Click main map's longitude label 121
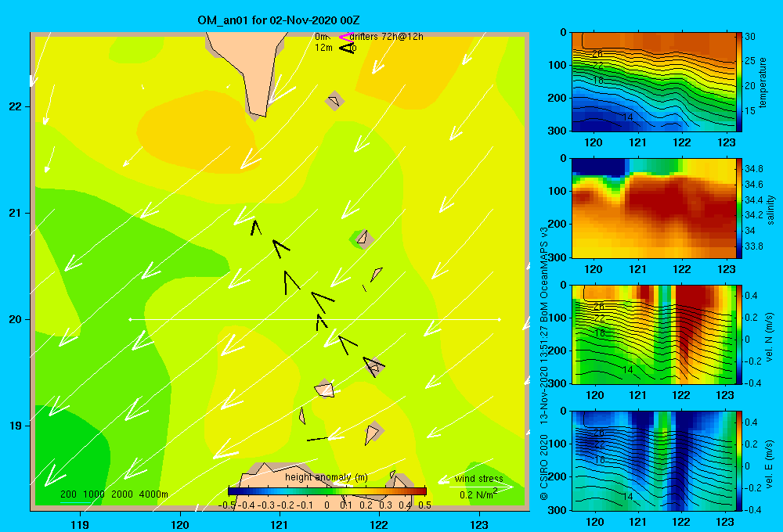 click(x=280, y=524)
